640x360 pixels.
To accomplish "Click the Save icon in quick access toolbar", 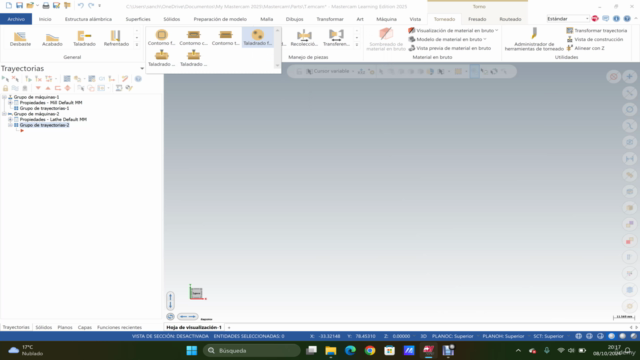I will pyautogui.click(x=19, y=5).
